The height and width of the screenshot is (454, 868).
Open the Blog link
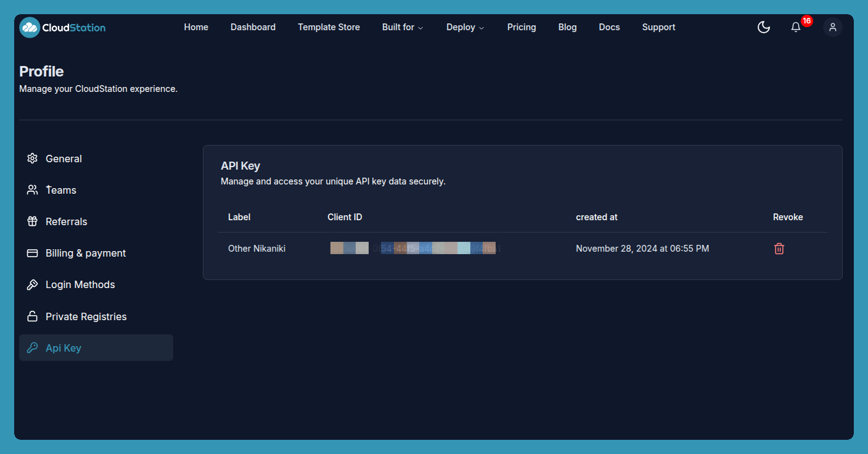tap(567, 27)
